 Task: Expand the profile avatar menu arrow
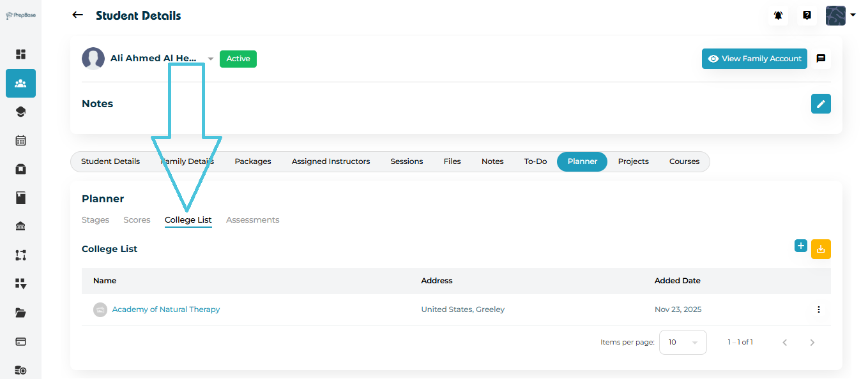[x=853, y=15]
